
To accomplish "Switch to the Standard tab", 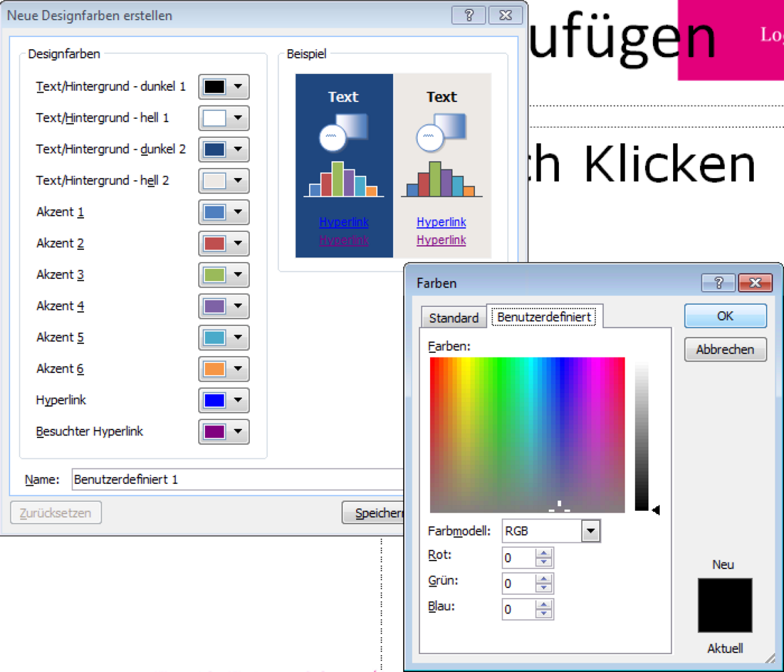I will (x=453, y=318).
